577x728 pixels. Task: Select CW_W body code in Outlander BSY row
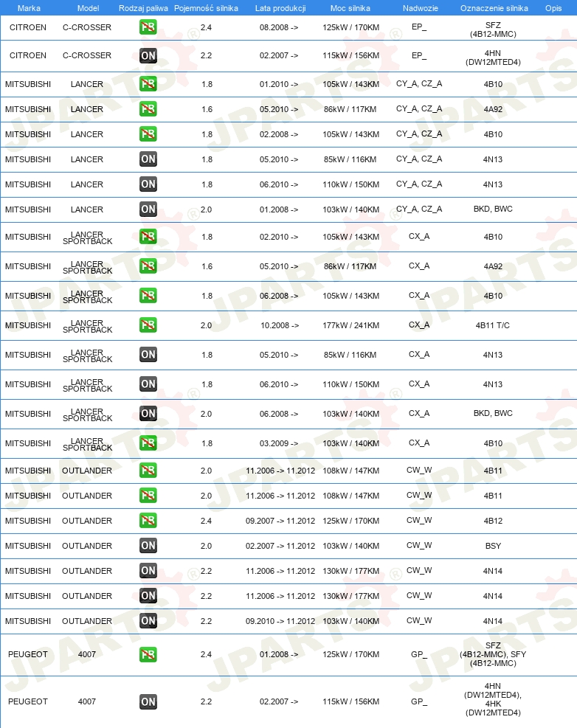click(x=419, y=545)
